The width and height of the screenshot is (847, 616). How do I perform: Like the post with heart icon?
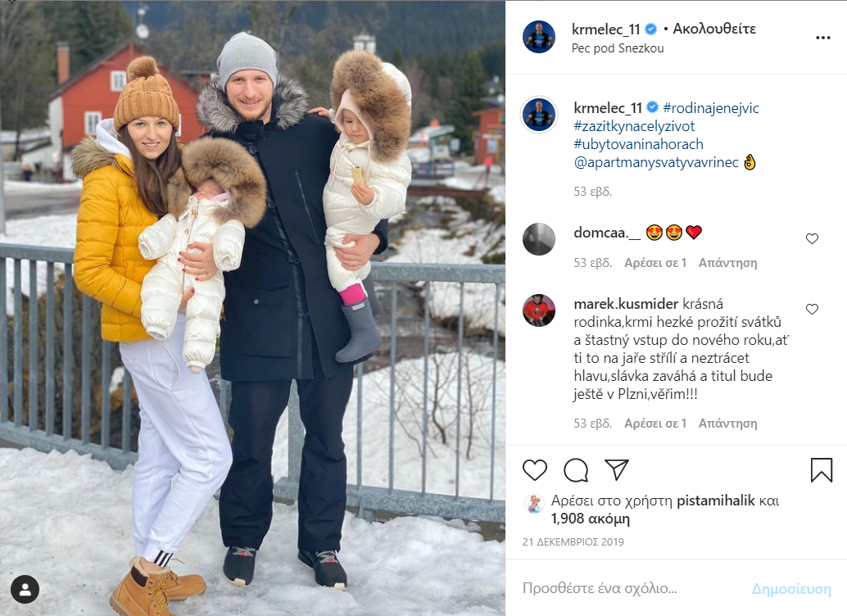pyautogui.click(x=535, y=470)
